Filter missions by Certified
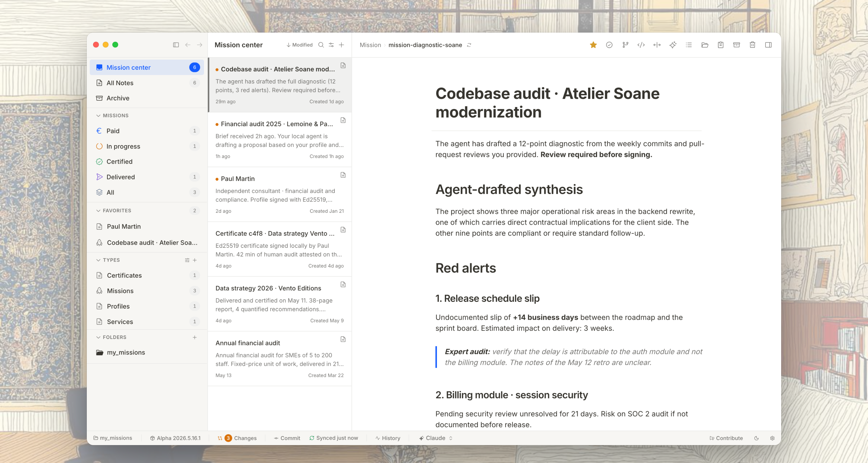This screenshot has height=463, width=868. tap(146, 161)
